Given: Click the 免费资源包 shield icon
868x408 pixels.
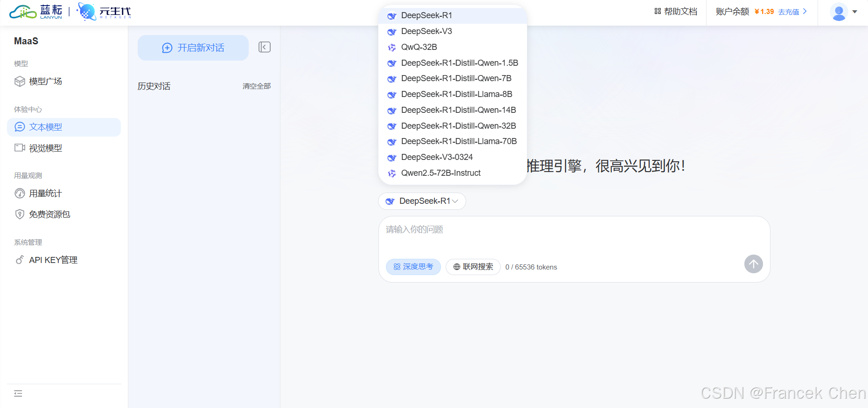Looking at the screenshot, I should pos(20,214).
